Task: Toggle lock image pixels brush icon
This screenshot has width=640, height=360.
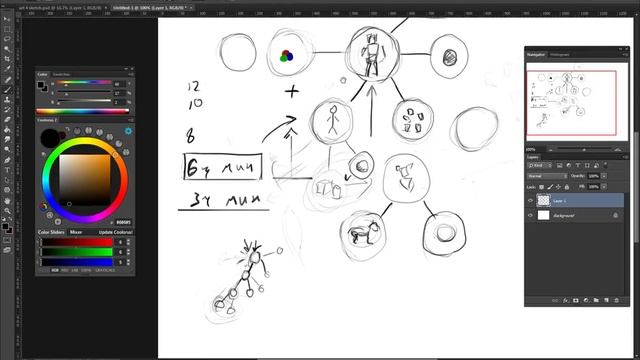Action: tap(550, 187)
